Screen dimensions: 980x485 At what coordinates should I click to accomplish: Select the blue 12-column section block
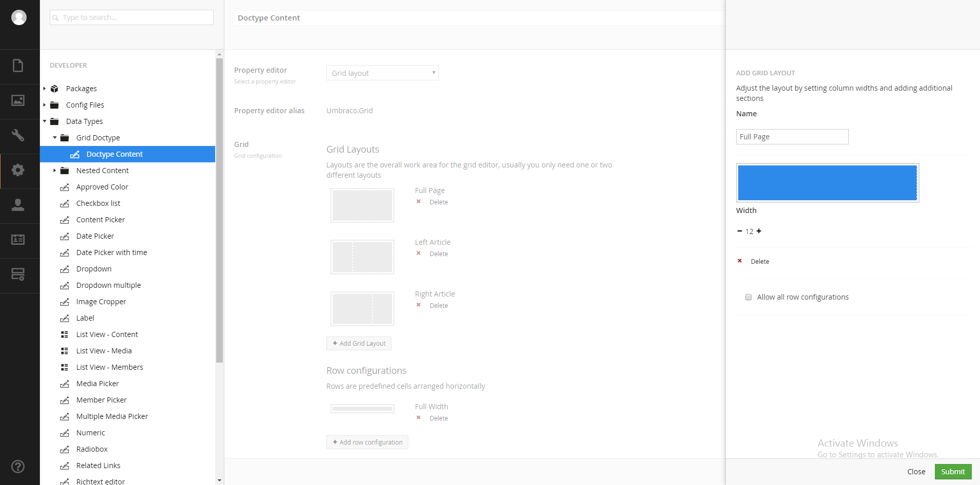click(827, 183)
